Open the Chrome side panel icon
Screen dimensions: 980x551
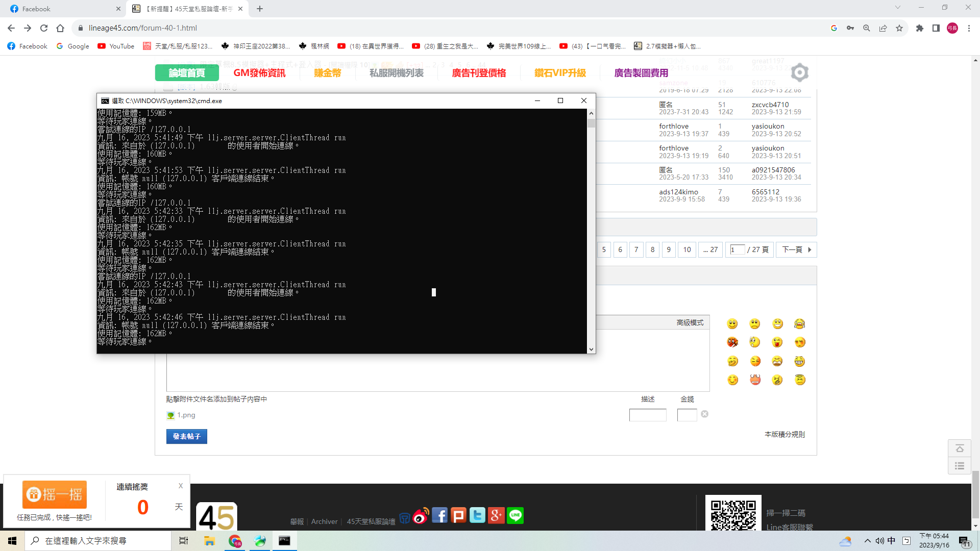coord(936,28)
